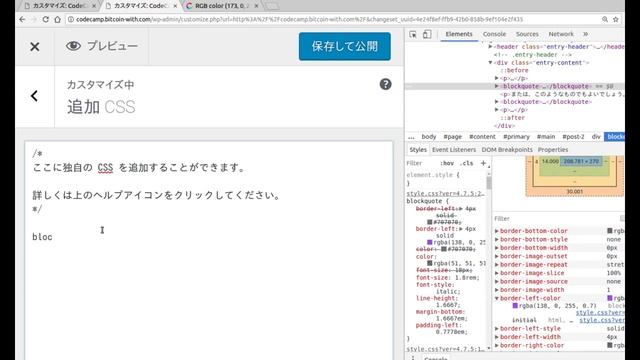This screenshot has width=640, height=360.
Task: Click the styles Filter field
Action: [420, 163]
